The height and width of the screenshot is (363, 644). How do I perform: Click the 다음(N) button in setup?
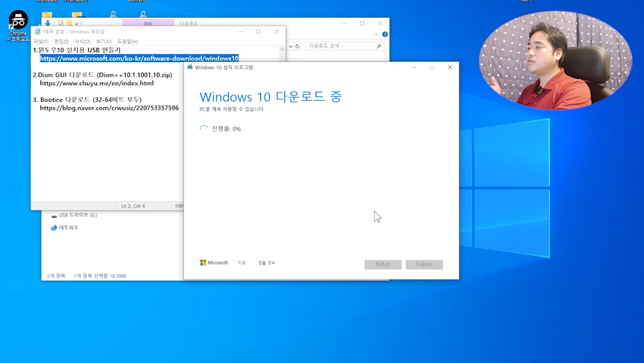coord(424,264)
